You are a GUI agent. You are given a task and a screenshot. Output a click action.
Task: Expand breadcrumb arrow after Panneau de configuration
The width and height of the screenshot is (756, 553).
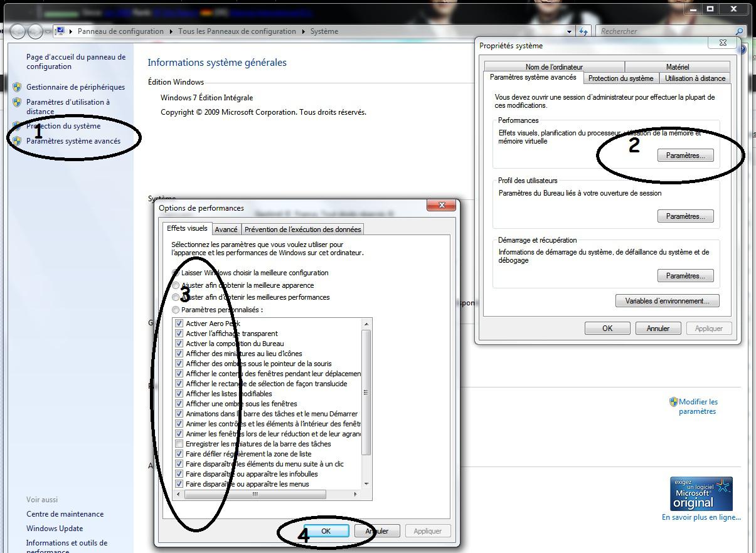(171, 31)
